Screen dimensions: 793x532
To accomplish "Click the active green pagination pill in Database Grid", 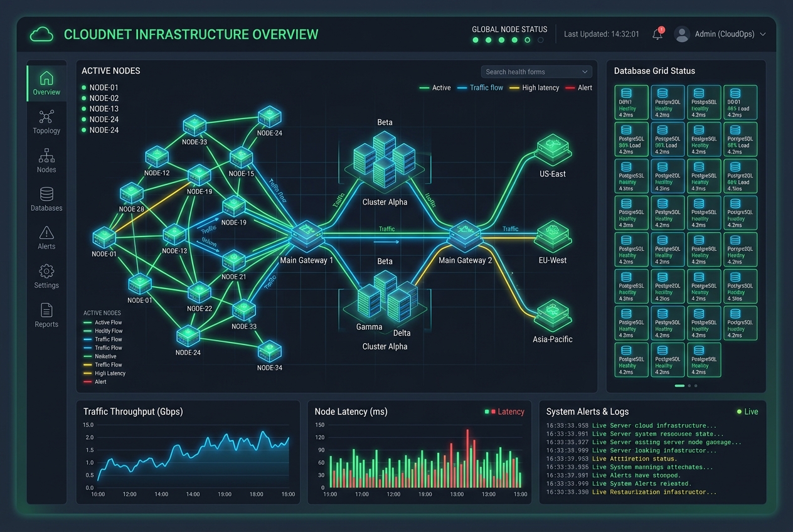I will coord(679,386).
